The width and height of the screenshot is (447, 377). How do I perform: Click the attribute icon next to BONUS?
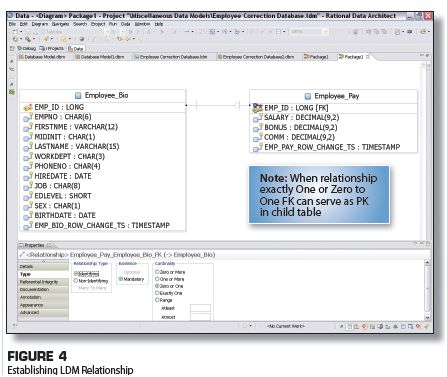click(257, 128)
